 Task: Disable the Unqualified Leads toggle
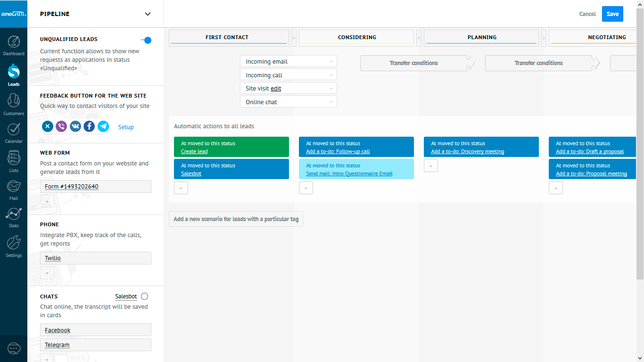(147, 40)
